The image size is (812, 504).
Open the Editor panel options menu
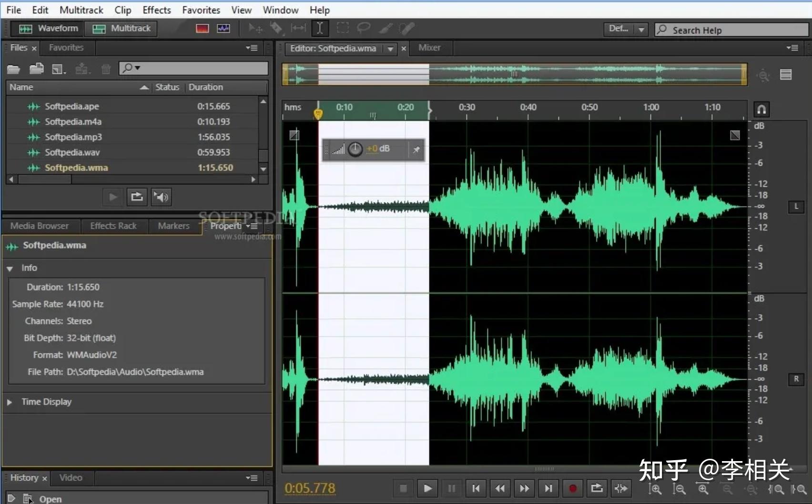point(792,48)
